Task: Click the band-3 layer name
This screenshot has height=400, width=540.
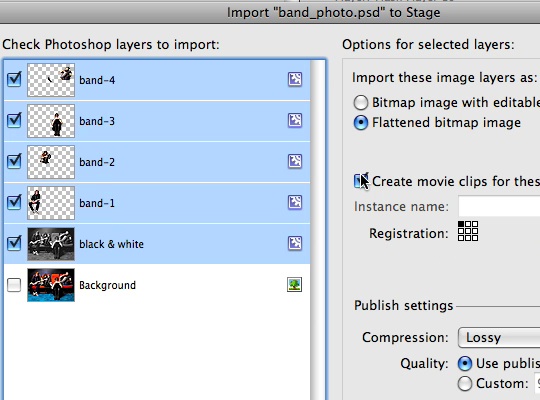Action: click(x=97, y=121)
